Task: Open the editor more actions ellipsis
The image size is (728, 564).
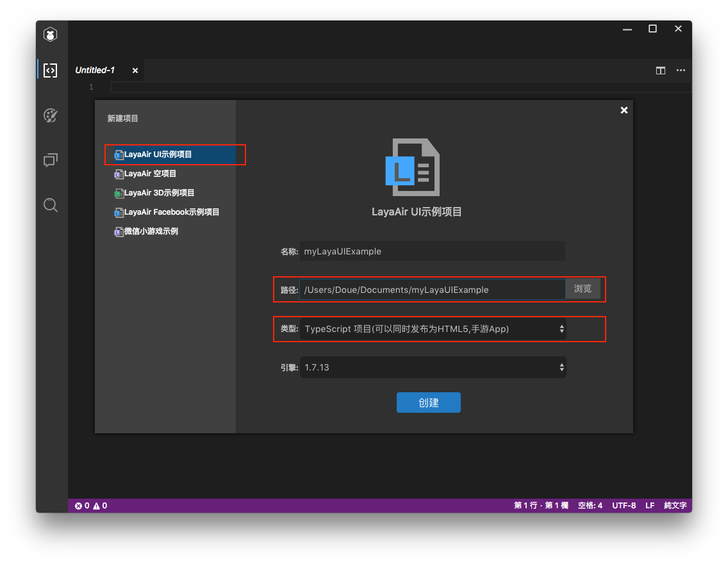Action: (681, 70)
